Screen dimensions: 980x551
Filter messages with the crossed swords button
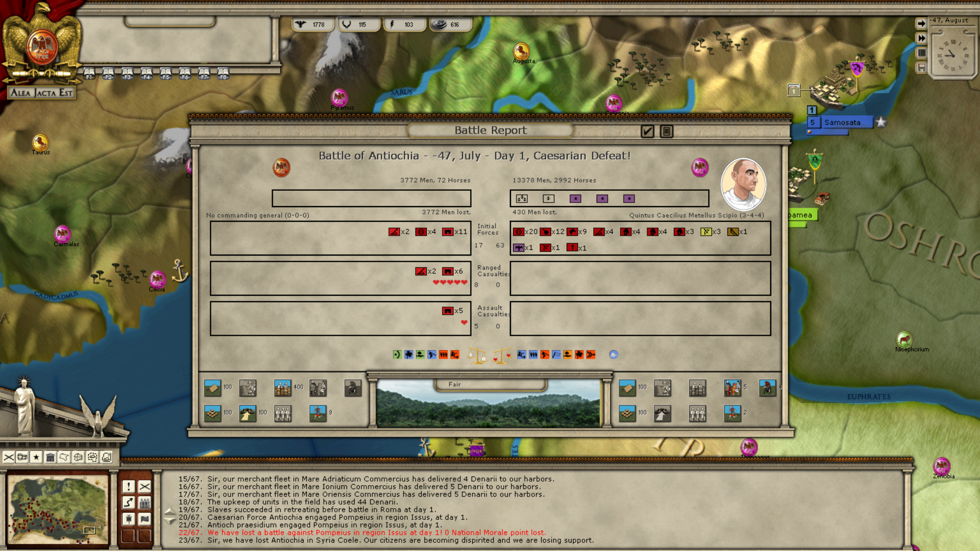(x=145, y=487)
